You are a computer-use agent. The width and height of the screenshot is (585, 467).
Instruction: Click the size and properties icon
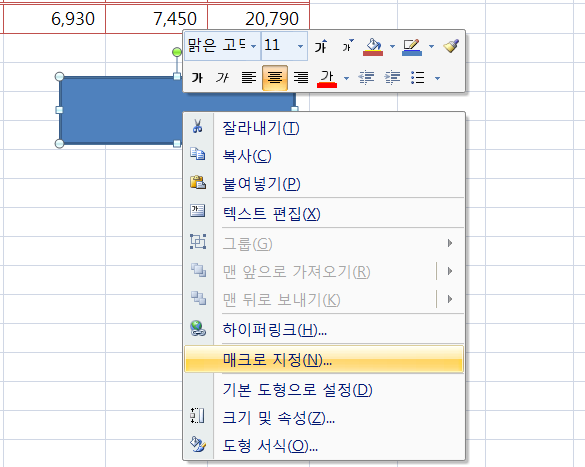[197, 416]
